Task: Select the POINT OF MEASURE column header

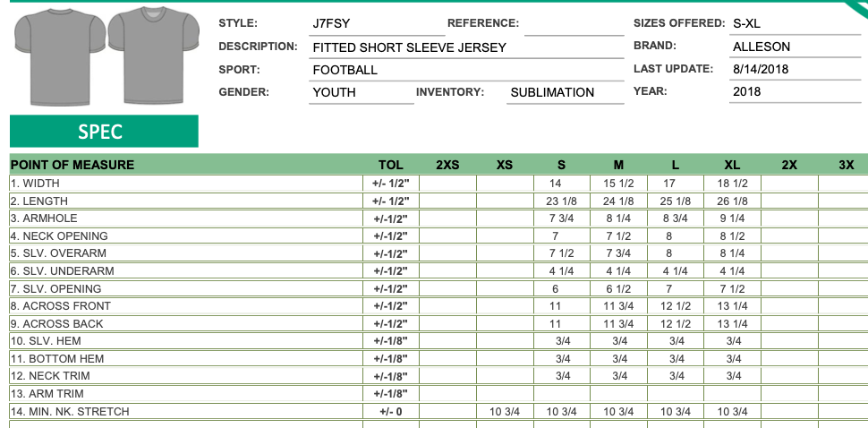Action: point(72,165)
